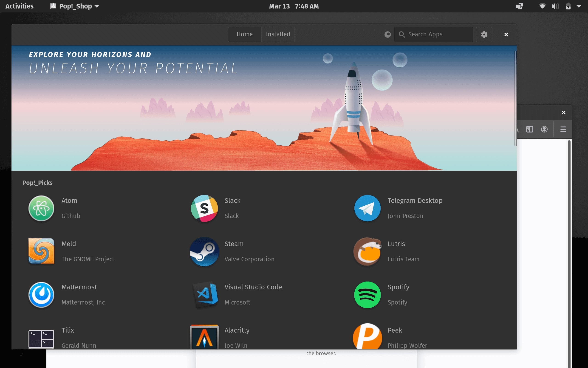This screenshot has height=368, width=588.
Task: Open browser sidebar toggle icon
Action: click(x=529, y=129)
